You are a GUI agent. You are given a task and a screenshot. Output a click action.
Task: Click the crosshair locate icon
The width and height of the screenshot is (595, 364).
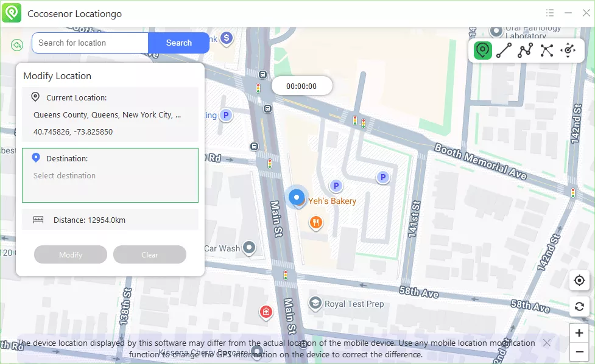579,280
